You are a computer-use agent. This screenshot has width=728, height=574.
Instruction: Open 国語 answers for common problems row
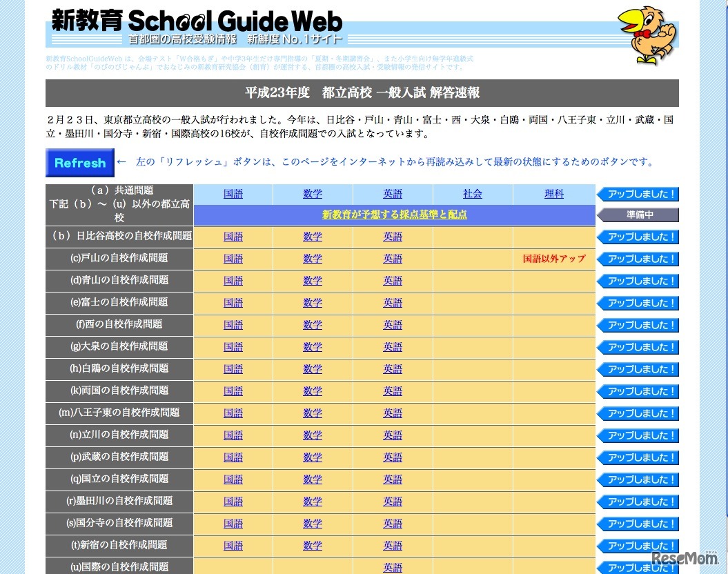pyautogui.click(x=233, y=194)
